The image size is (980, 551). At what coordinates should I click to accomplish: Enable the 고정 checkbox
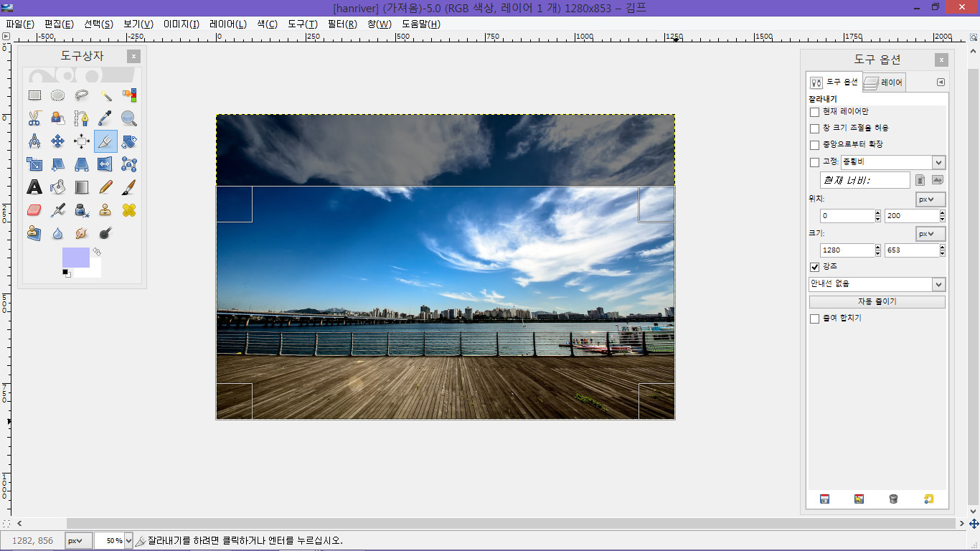click(814, 162)
